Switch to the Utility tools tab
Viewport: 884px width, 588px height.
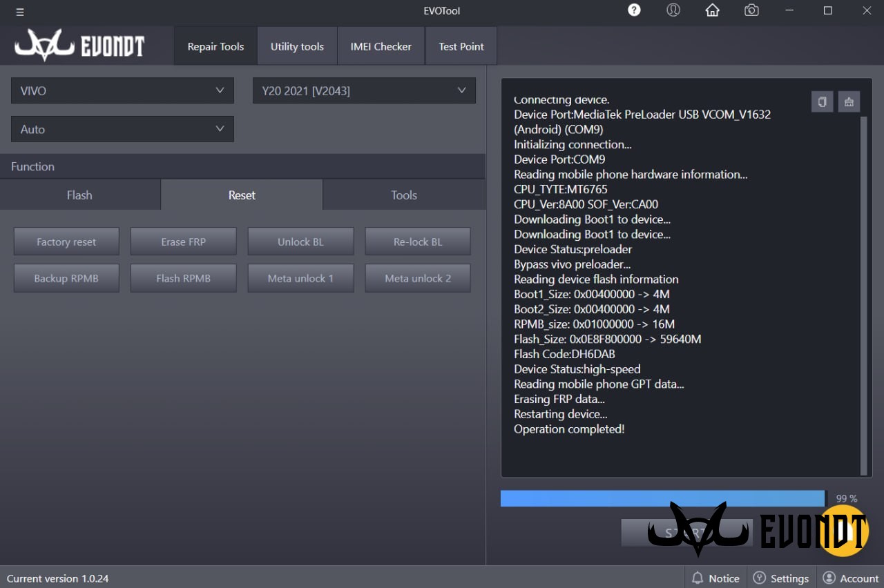click(x=297, y=46)
